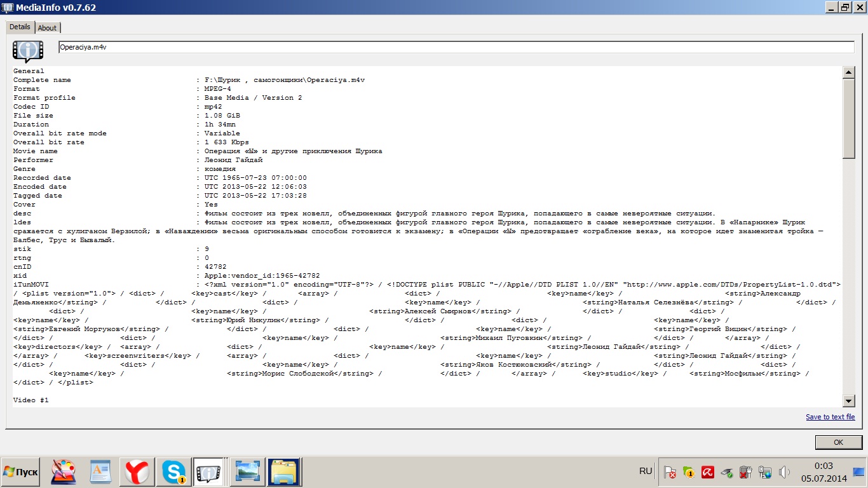Click the show desktop button beside clock

pos(858,472)
